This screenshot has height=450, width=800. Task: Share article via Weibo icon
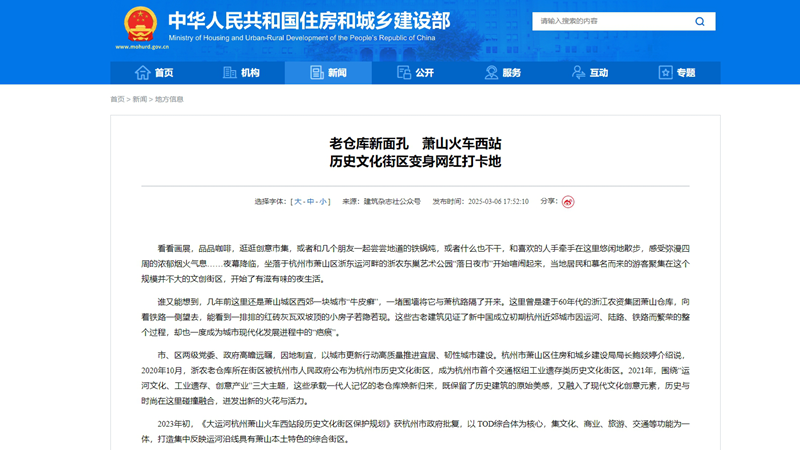point(568,201)
